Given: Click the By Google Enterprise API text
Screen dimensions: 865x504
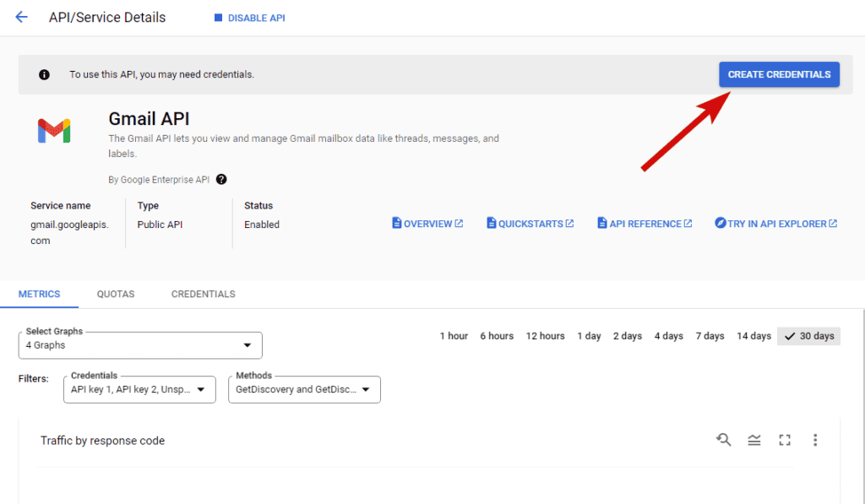Looking at the screenshot, I should click(159, 180).
